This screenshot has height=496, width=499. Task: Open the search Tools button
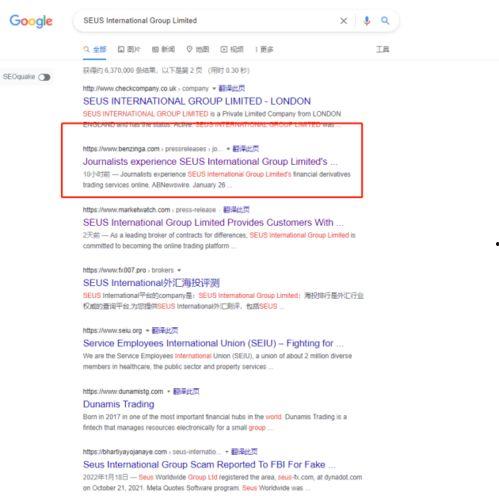click(383, 49)
